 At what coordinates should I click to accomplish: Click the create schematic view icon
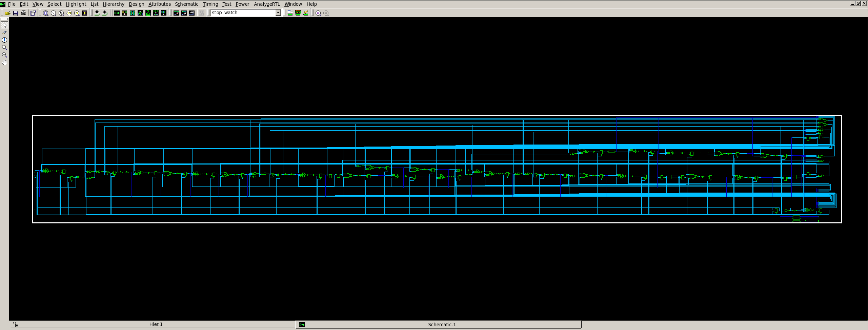[x=117, y=13]
